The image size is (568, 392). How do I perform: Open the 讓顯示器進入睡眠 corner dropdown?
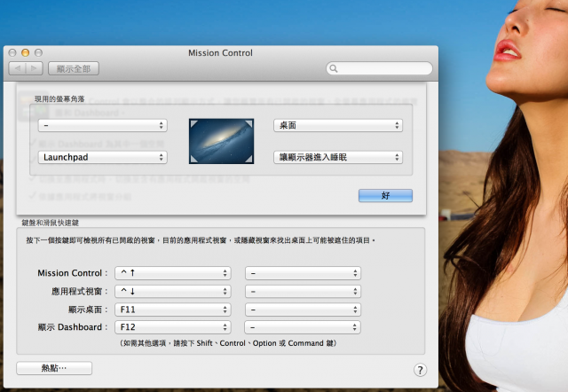click(x=338, y=158)
